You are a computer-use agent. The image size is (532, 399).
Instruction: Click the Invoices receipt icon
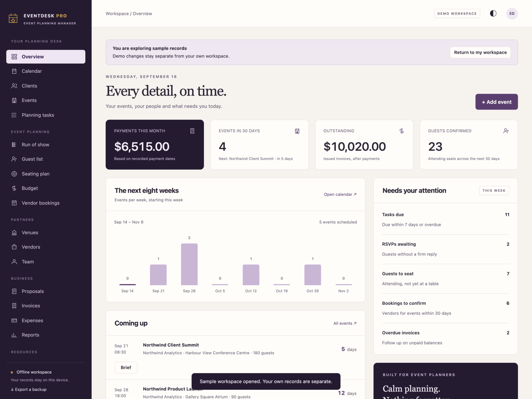(14, 306)
